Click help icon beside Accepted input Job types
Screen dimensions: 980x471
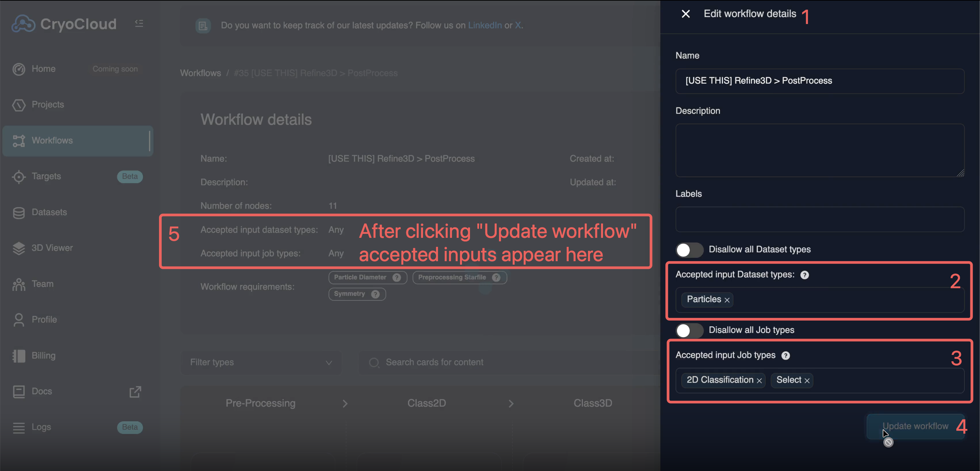(x=786, y=355)
